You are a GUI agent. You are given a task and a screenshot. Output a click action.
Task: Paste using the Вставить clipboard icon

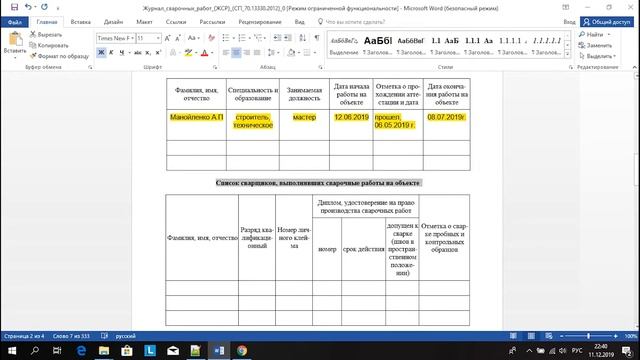(x=15, y=39)
